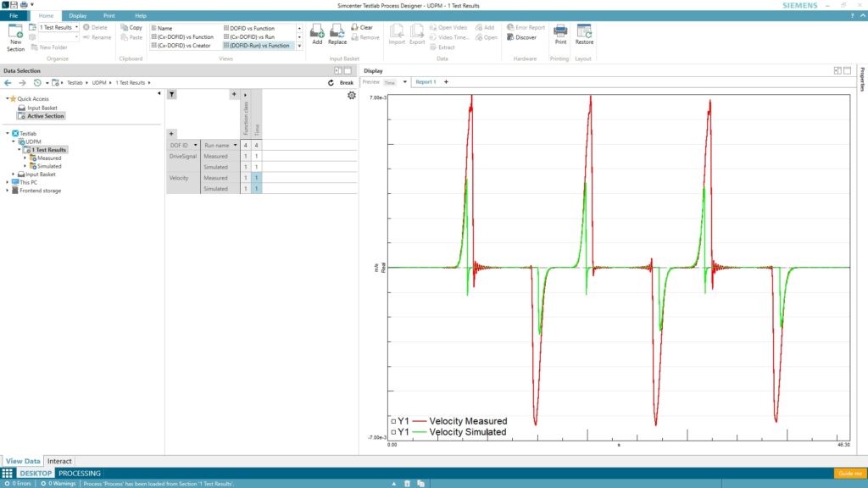Click the Add to Input Basket icon
868x488 pixels.
click(x=317, y=33)
